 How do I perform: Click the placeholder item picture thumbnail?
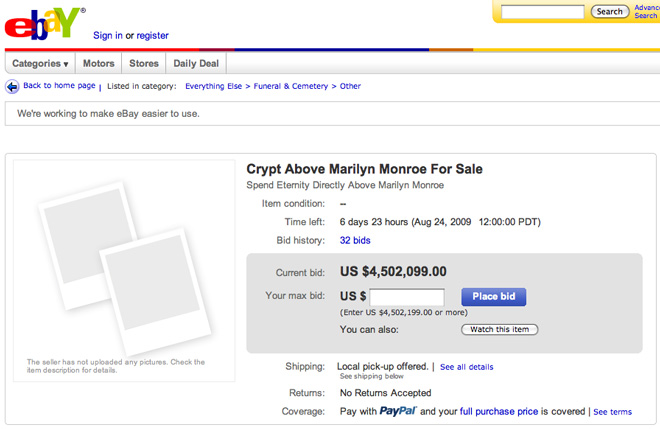(x=125, y=269)
